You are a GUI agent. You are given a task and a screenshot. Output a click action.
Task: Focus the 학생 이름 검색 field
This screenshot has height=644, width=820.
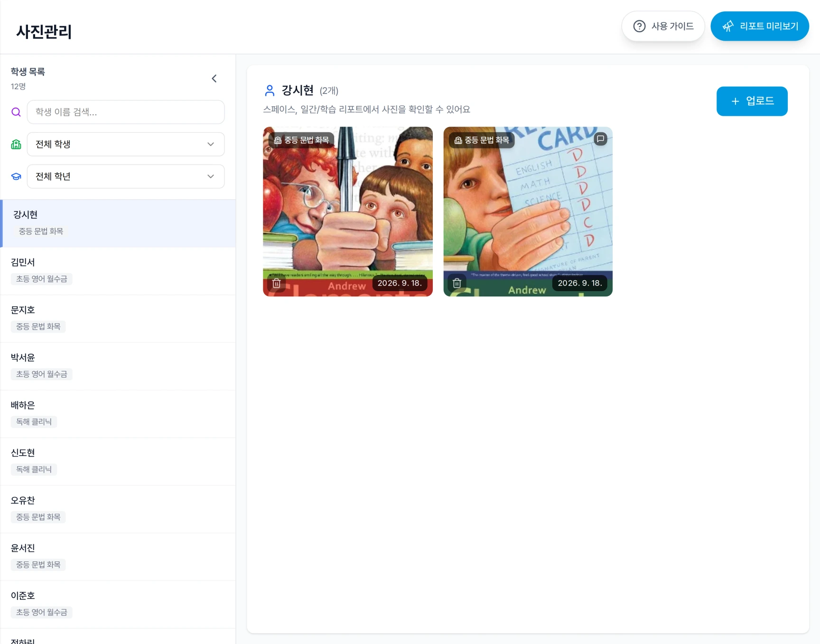pyautogui.click(x=126, y=112)
